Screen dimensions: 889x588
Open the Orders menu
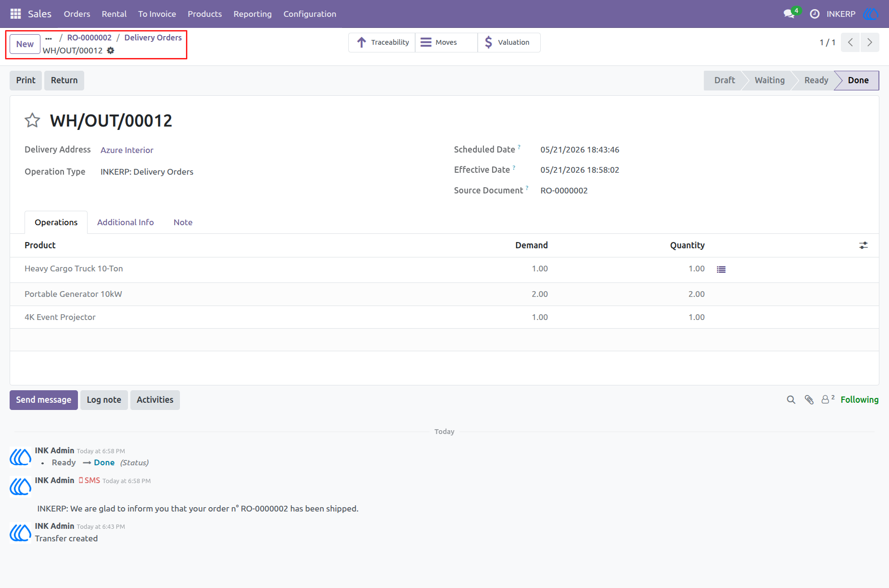point(77,14)
